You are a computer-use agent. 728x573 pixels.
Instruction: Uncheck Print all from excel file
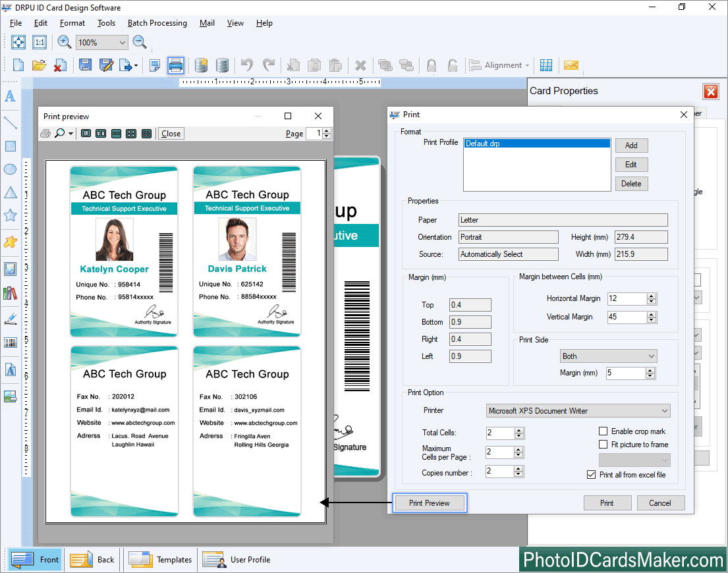click(591, 474)
